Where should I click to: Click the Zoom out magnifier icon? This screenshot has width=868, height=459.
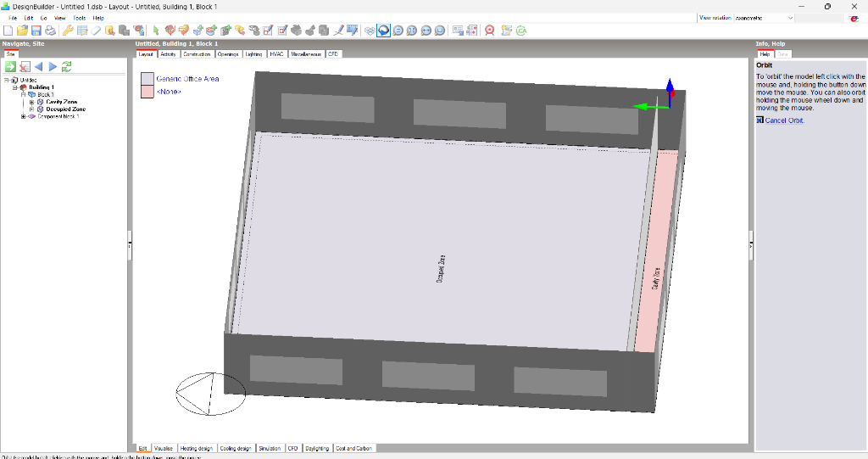click(x=398, y=31)
